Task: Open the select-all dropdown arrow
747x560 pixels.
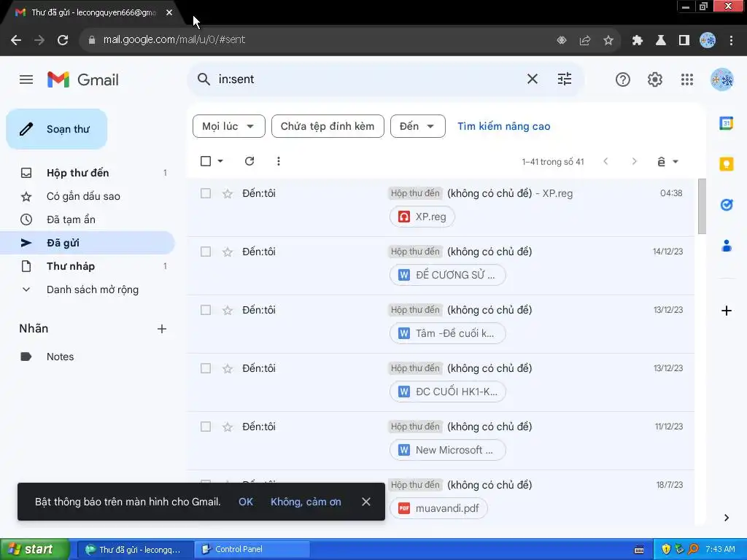Action: (220, 161)
